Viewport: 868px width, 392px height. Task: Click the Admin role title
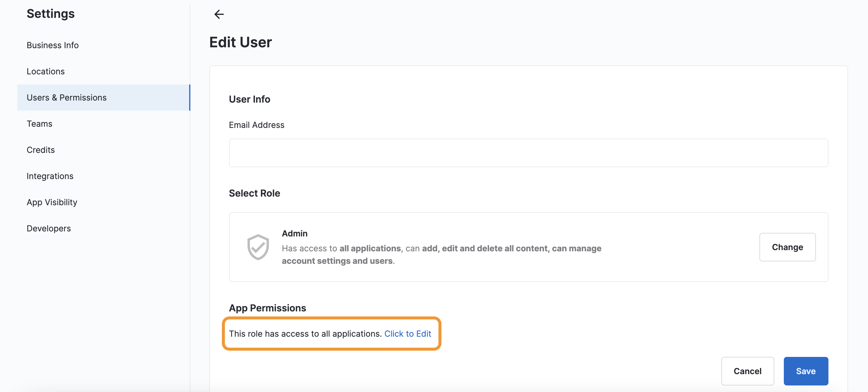tap(294, 233)
